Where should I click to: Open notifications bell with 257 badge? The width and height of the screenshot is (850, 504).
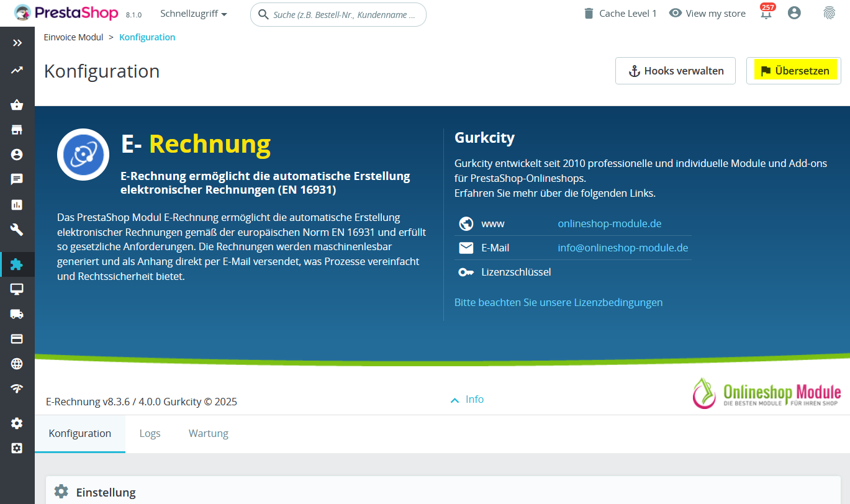click(767, 12)
